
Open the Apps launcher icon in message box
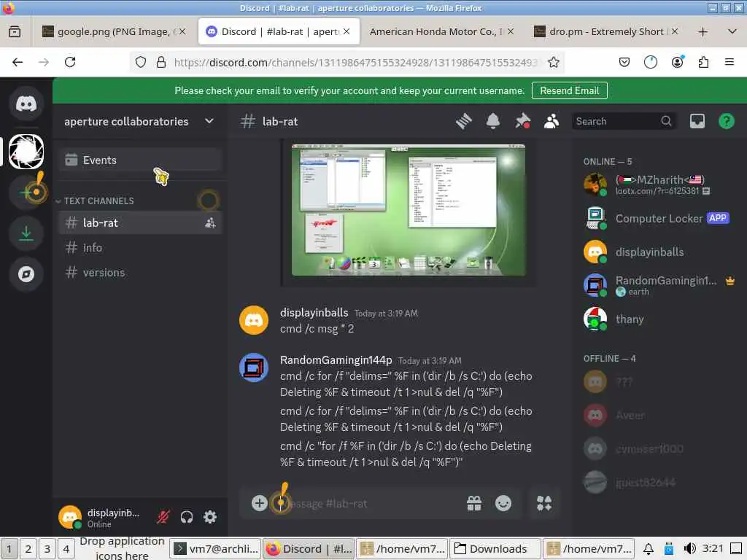coord(544,503)
